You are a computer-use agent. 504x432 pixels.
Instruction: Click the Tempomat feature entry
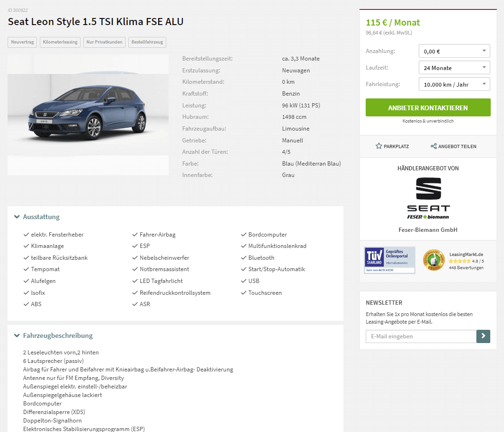(x=45, y=269)
